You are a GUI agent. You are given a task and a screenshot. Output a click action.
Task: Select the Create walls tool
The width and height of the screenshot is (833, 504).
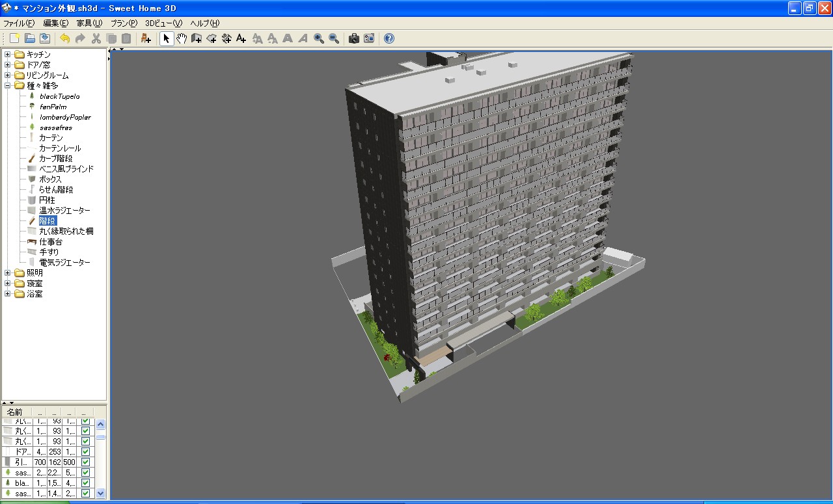click(x=197, y=39)
